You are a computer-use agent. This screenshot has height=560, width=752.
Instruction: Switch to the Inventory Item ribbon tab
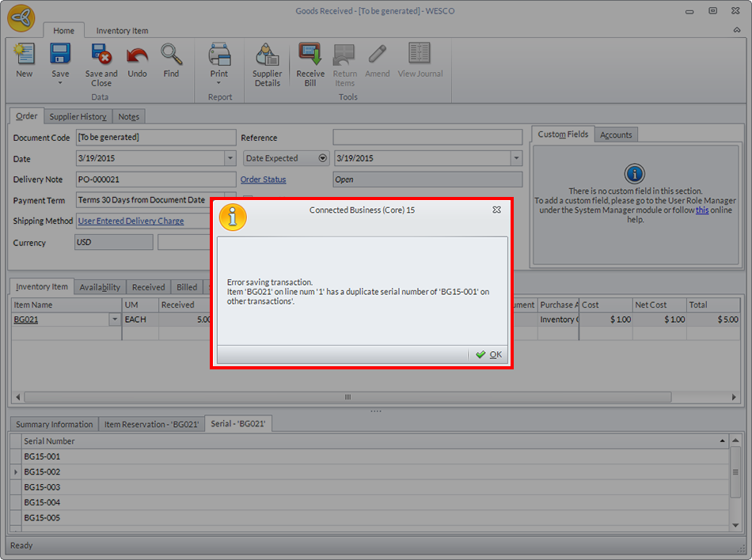122,31
